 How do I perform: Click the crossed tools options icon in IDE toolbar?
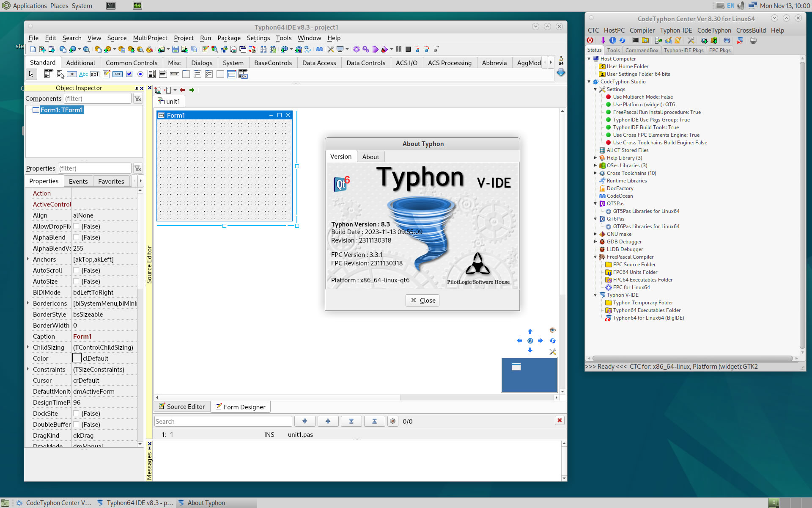[x=330, y=49]
